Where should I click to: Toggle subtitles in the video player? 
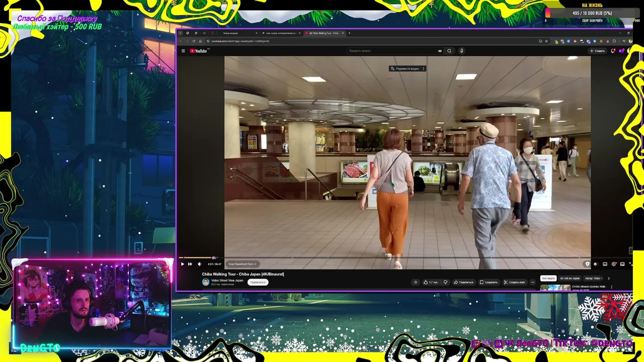click(605, 264)
